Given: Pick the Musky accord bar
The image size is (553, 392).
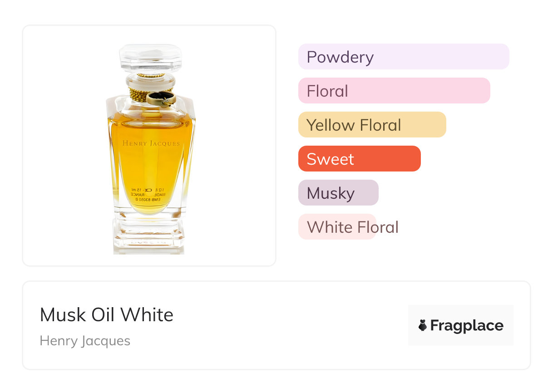Looking at the screenshot, I should click(338, 193).
